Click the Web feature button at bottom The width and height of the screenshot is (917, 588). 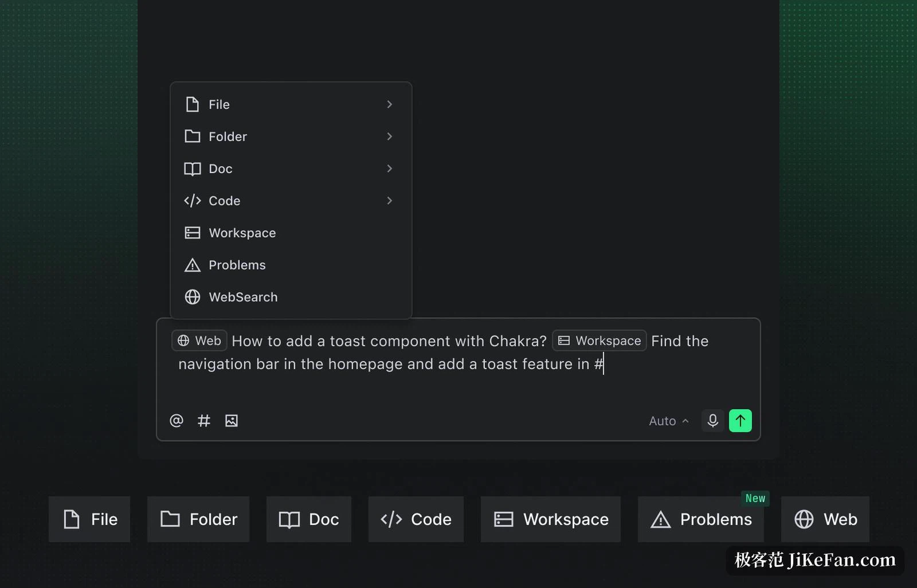pyautogui.click(x=825, y=519)
